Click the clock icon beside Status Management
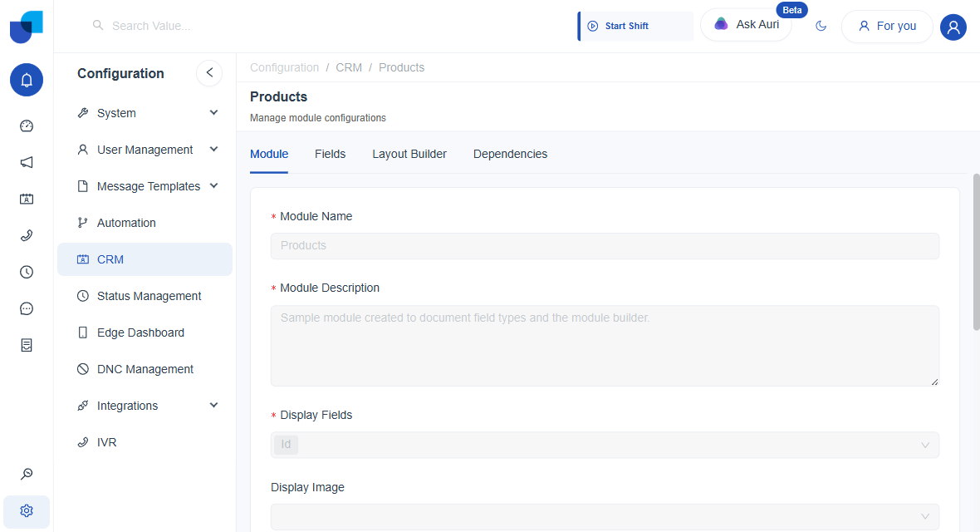Image resolution: width=980 pixels, height=532 pixels. [x=82, y=295]
